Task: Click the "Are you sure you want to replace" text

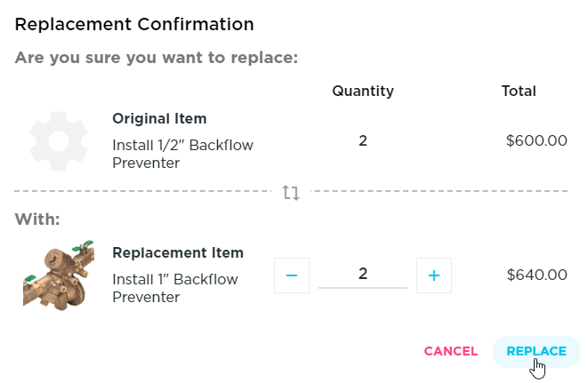Action: pyautogui.click(x=156, y=58)
